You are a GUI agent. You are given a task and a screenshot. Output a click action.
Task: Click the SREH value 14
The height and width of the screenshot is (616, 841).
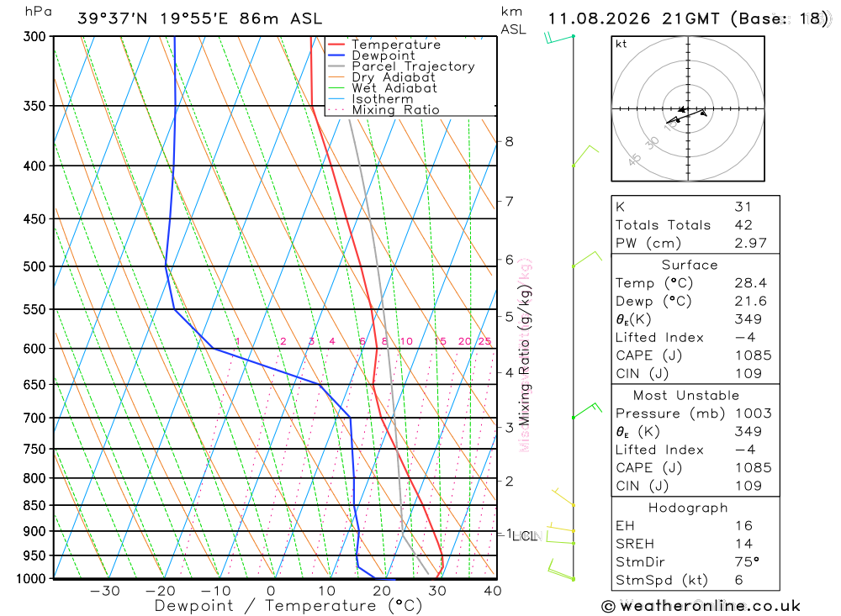click(x=743, y=545)
